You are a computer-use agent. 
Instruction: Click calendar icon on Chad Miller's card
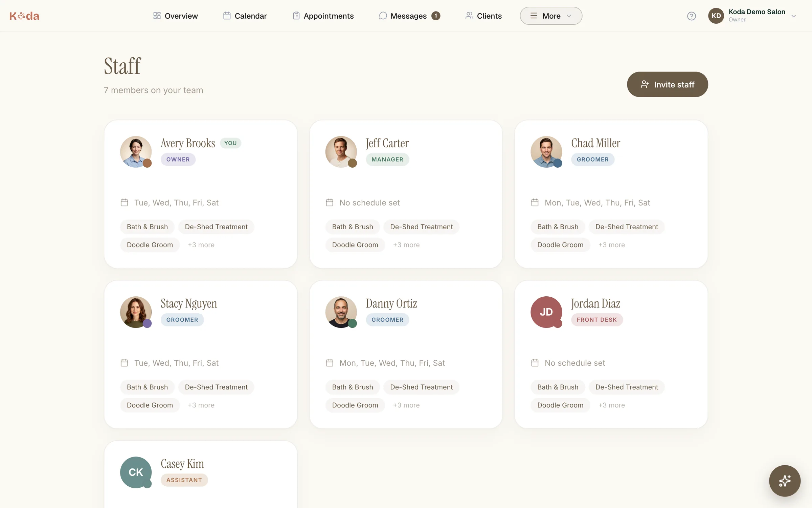[535, 203]
